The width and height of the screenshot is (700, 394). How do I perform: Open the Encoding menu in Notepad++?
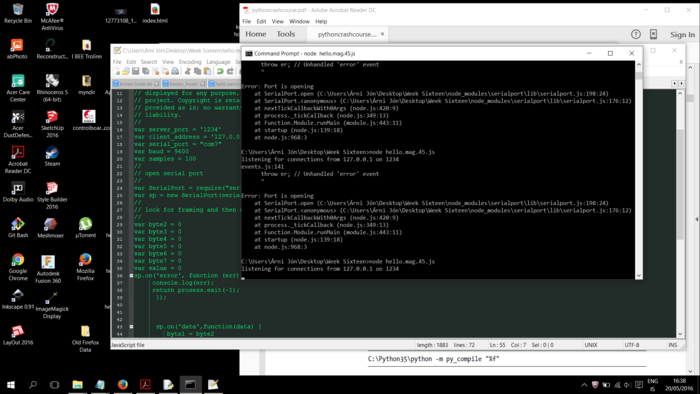[190, 62]
